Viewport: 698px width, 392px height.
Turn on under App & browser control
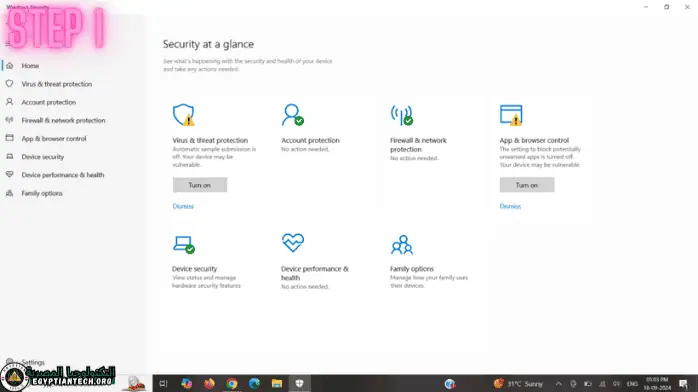tap(527, 185)
